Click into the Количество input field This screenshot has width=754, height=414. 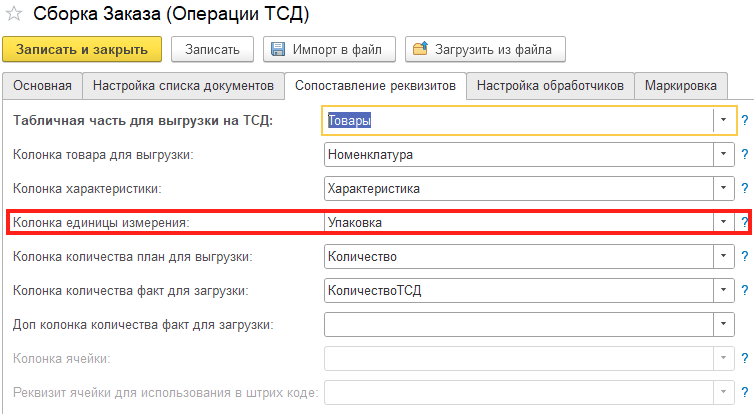(518, 256)
